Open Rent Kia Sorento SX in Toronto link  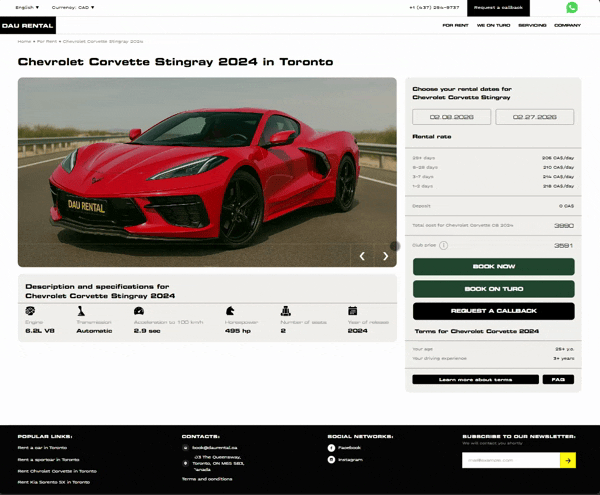click(x=54, y=482)
